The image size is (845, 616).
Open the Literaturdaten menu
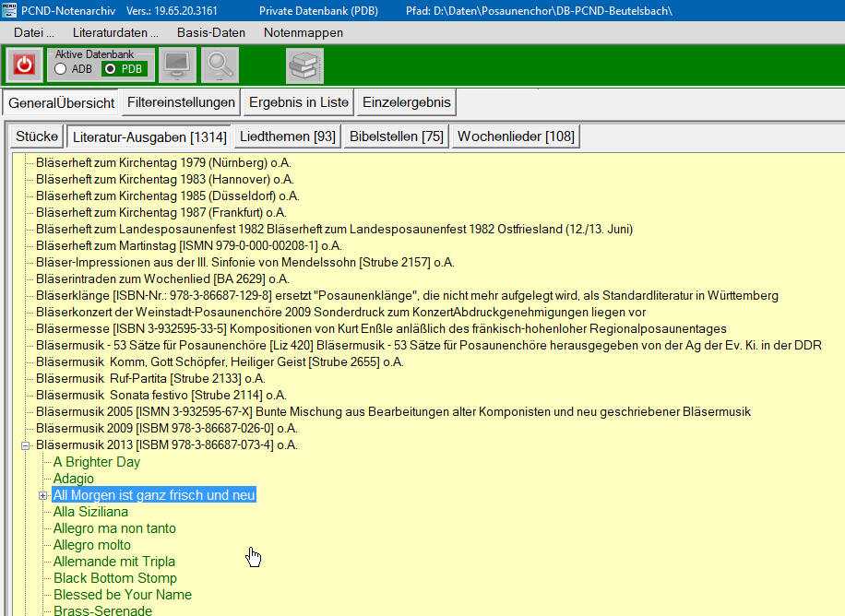115,33
